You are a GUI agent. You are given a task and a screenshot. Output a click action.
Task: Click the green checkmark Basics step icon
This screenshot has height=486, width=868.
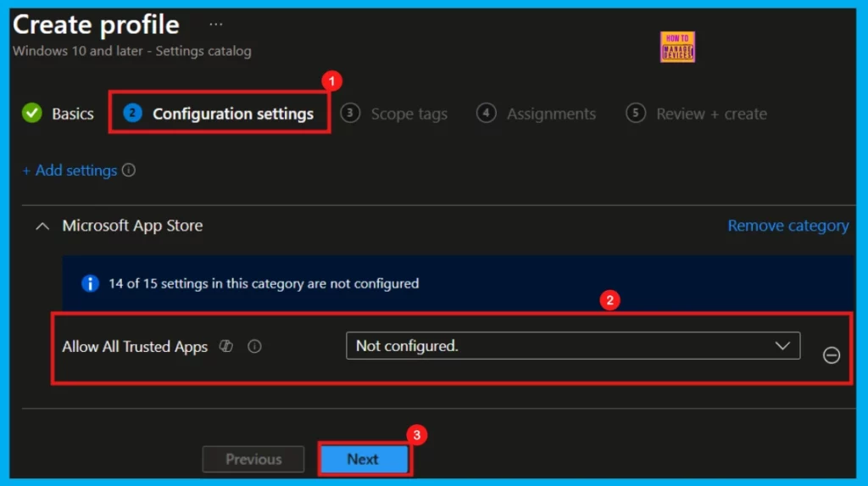pos(32,113)
